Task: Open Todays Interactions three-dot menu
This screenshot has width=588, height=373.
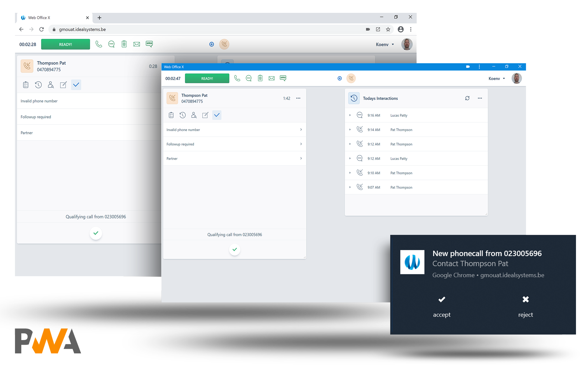Action: [480, 98]
